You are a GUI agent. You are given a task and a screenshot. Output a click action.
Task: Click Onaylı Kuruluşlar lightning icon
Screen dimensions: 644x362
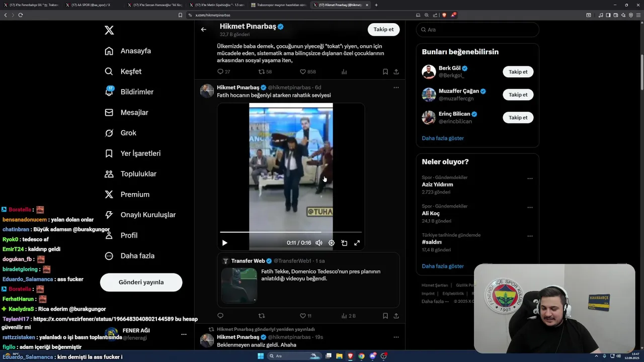pos(109,215)
